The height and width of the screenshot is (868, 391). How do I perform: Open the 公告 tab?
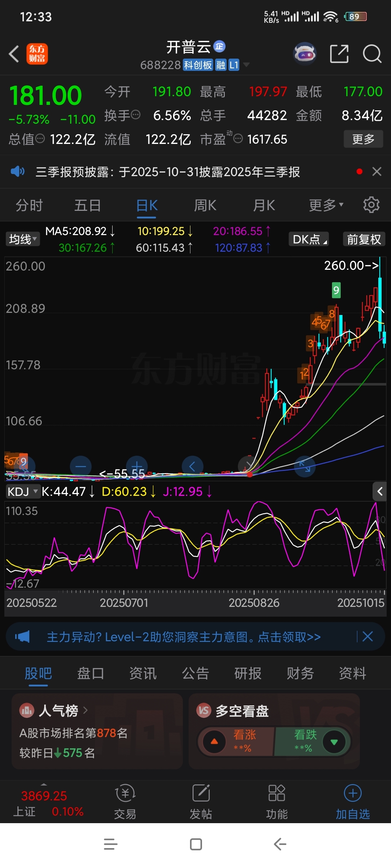[195, 673]
